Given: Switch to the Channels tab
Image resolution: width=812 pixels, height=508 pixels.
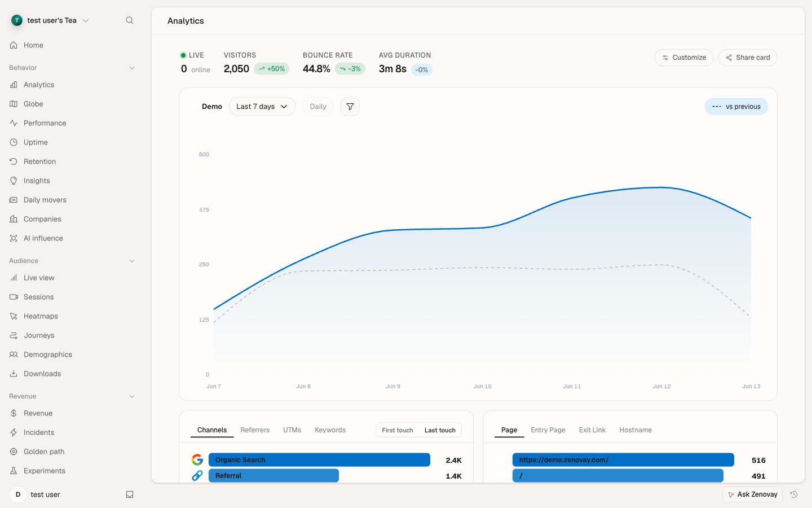Looking at the screenshot, I should tap(212, 430).
